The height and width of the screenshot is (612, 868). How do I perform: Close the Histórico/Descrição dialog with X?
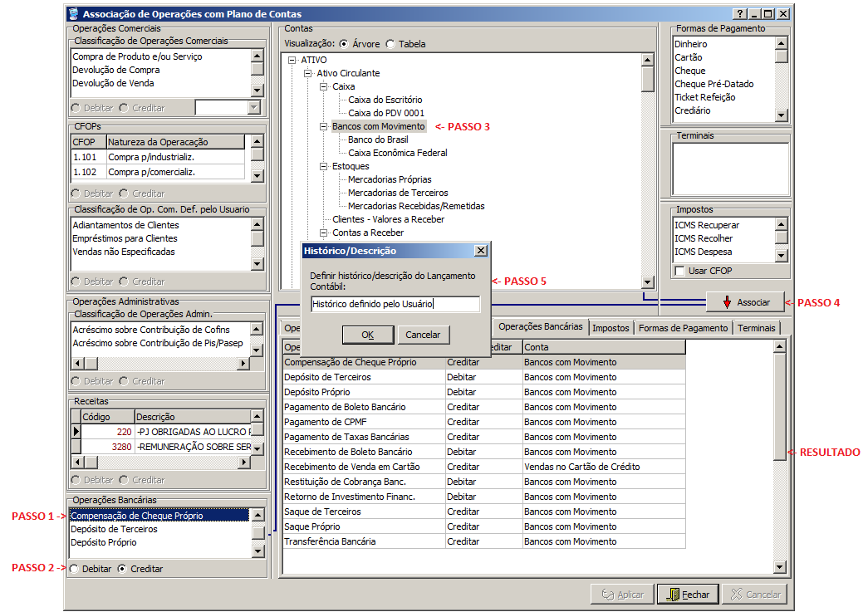(480, 251)
